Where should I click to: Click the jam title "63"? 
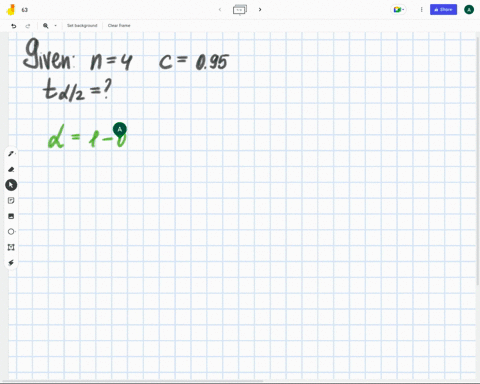(25, 10)
